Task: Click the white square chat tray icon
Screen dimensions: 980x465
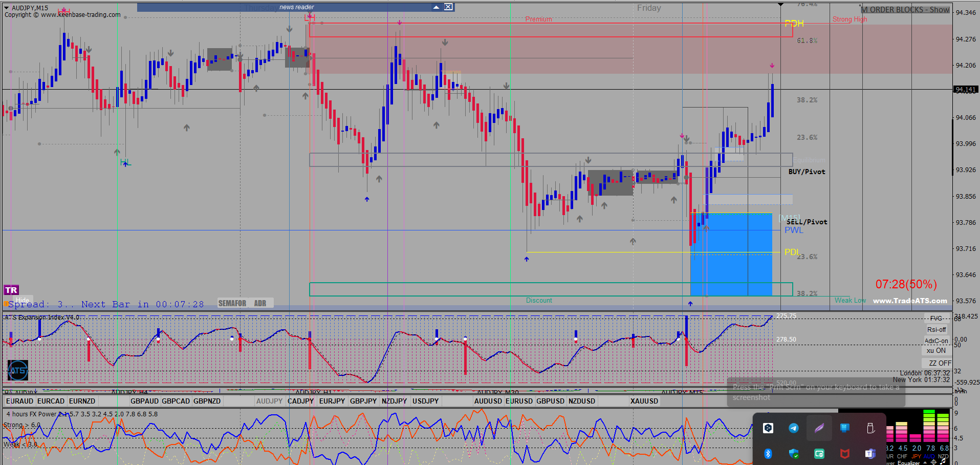Action: point(768,428)
